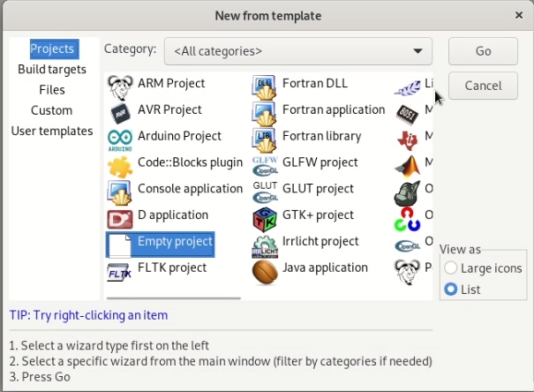
Task: Pick the Console application icon
Action: 120,192
